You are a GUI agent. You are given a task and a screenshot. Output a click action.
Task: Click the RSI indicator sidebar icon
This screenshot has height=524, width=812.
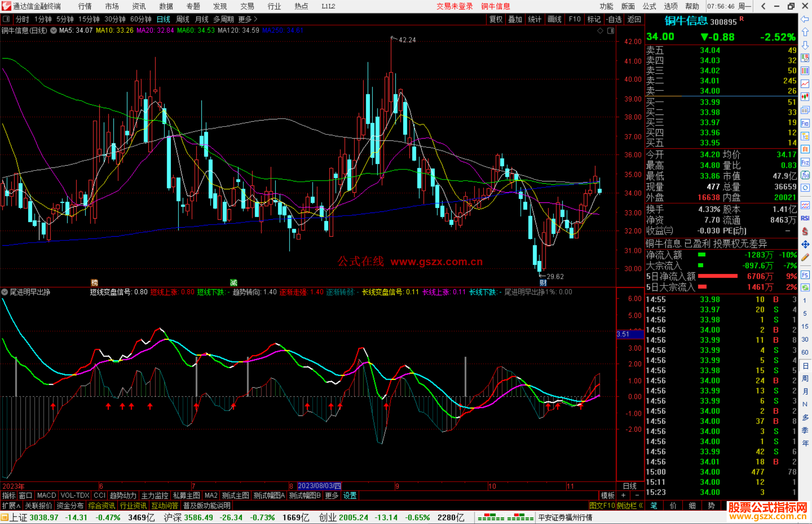click(805, 218)
